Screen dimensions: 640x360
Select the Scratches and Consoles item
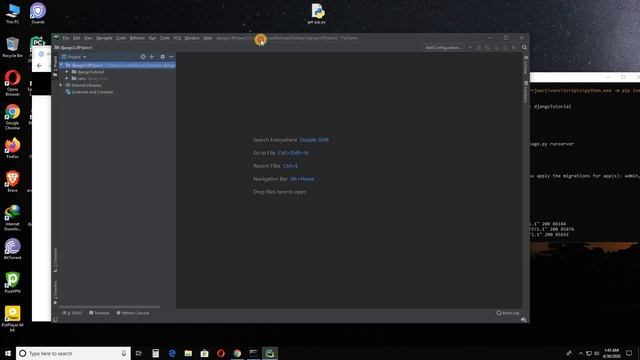point(89,92)
